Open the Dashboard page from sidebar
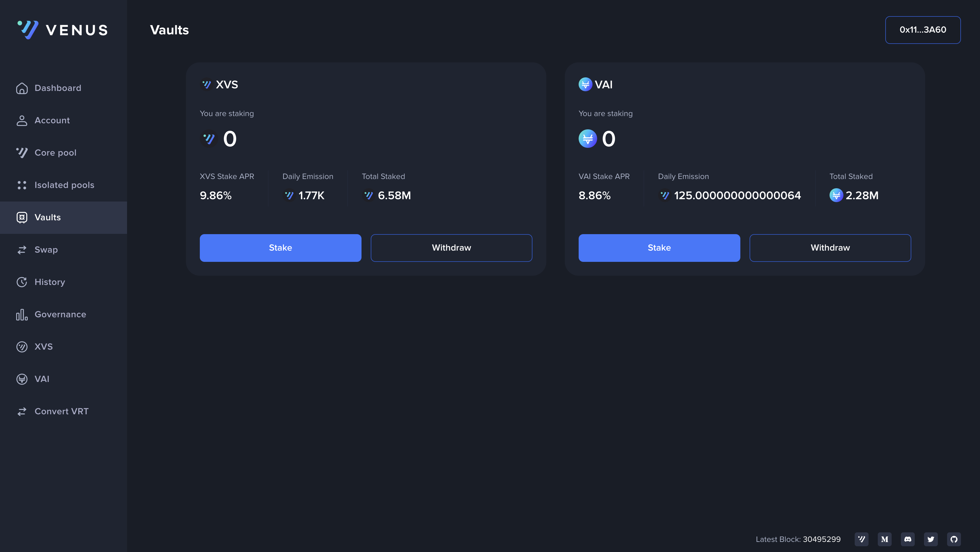Screen dimensions: 980x552 tap(57, 88)
